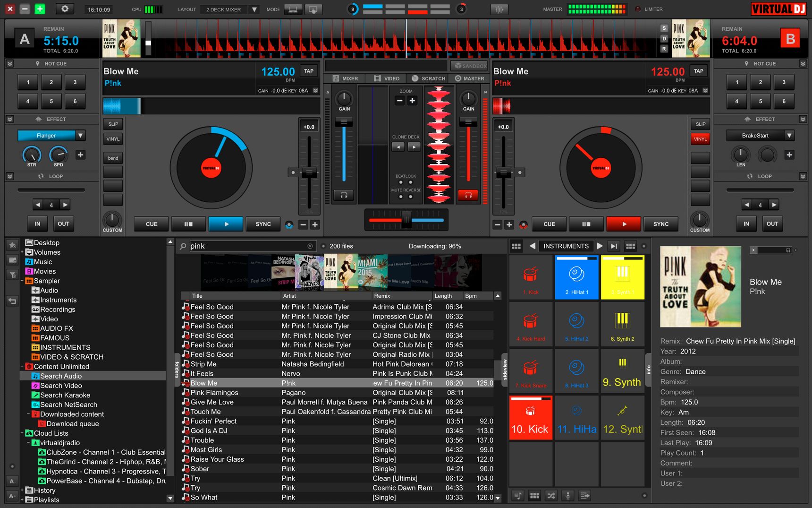812x508 pixels.
Task: Adjust deck B pitch slider
Action: pyautogui.click(x=504, y=172)
